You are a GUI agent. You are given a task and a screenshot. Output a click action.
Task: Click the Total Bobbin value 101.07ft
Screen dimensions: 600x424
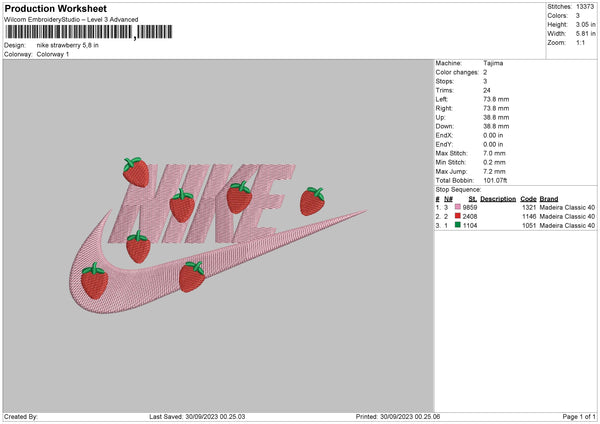(x=495, y=180)
